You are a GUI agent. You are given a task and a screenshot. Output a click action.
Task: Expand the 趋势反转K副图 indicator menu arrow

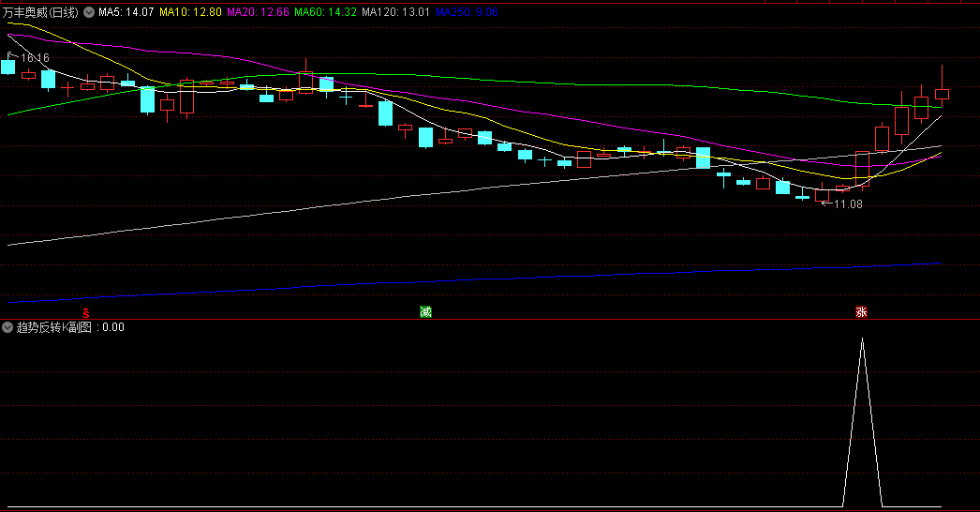pyautogui.click(x=7, y=326)
